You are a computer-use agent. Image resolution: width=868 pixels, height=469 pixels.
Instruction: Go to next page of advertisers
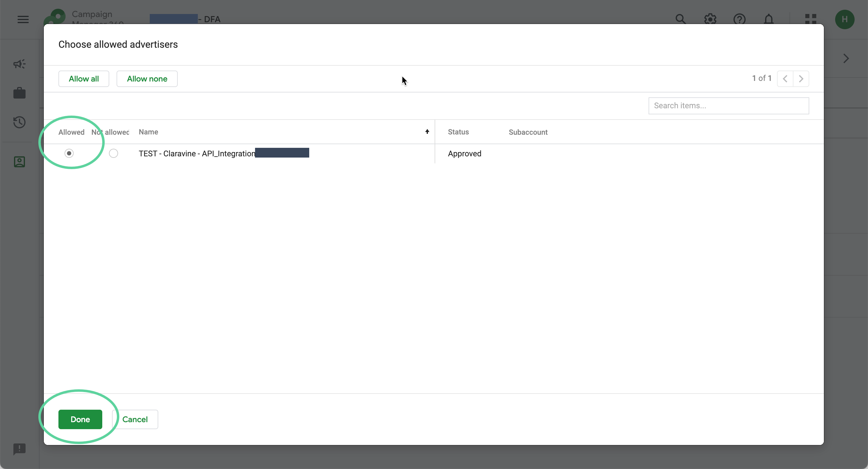(x=801, y=79)
